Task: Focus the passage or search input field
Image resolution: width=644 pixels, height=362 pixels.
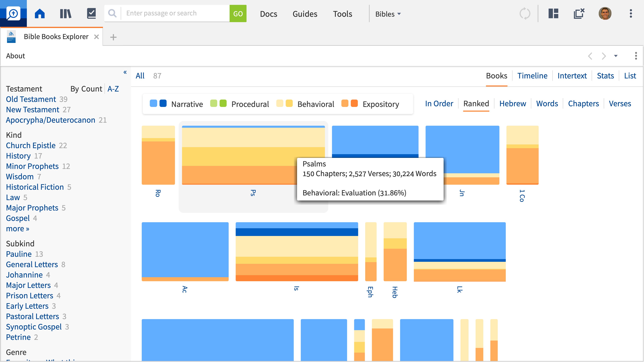Action: click(175, 13)
